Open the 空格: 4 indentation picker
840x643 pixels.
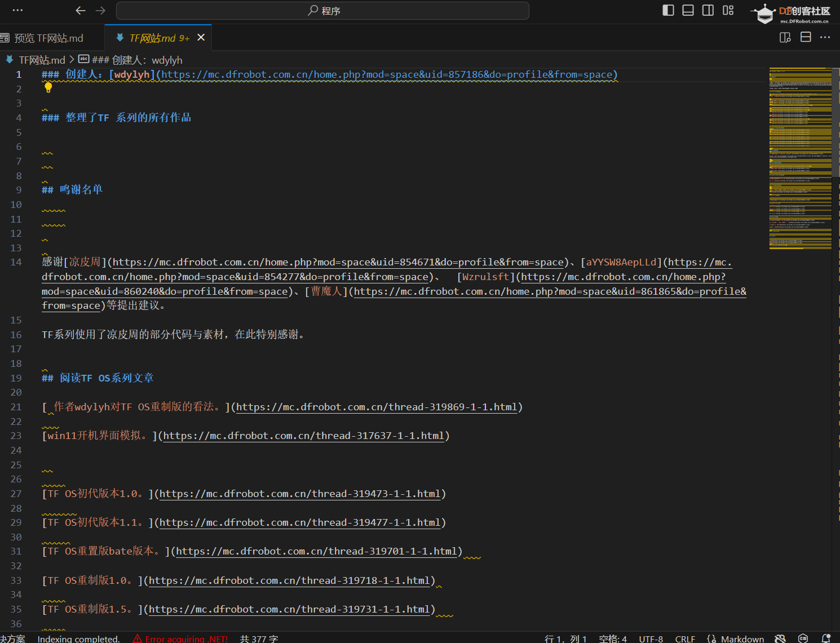point(613,638)
